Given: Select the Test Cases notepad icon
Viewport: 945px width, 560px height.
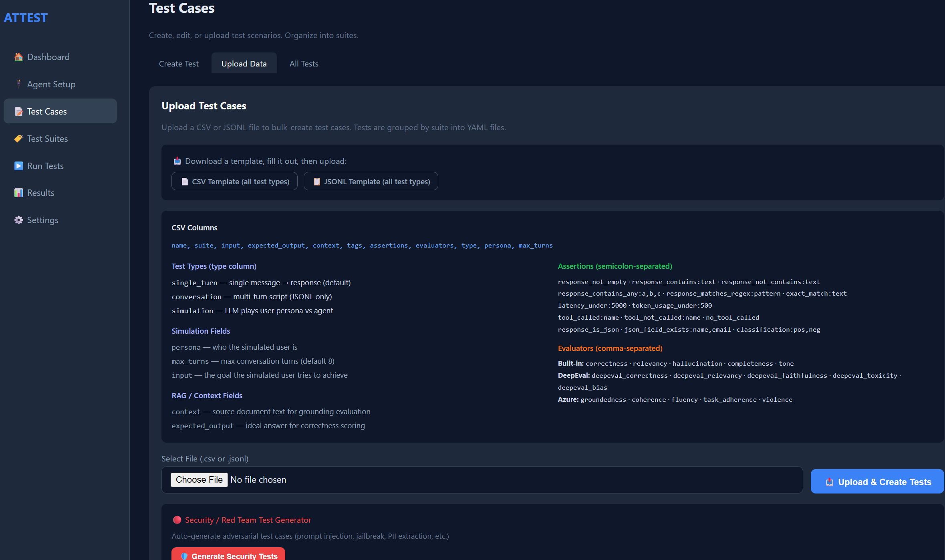Looking at the screenshot, I should tap(18, 111).
